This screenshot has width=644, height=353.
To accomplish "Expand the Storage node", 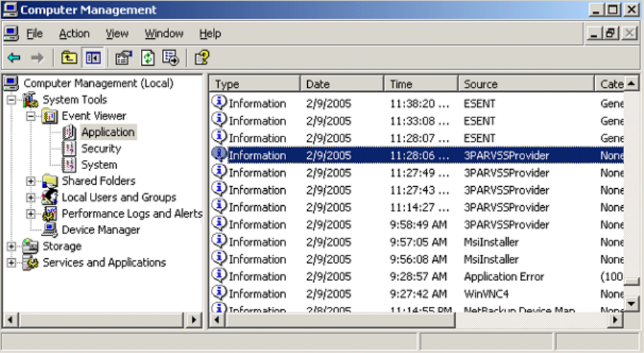I will [x=11, y=246].
